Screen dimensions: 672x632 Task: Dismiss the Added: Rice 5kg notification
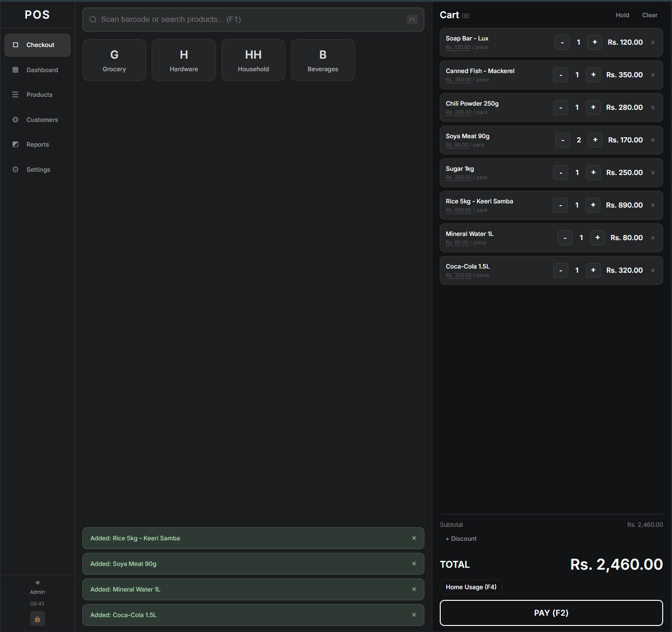(x=414, y=538)
